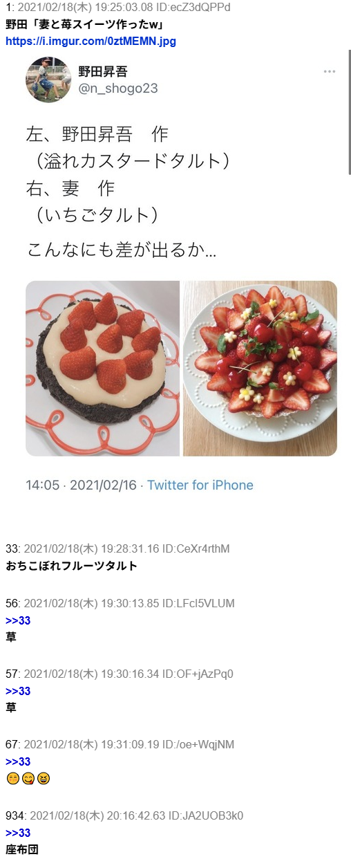Click the tweet's three-dot more options icon

pos(330,72)
